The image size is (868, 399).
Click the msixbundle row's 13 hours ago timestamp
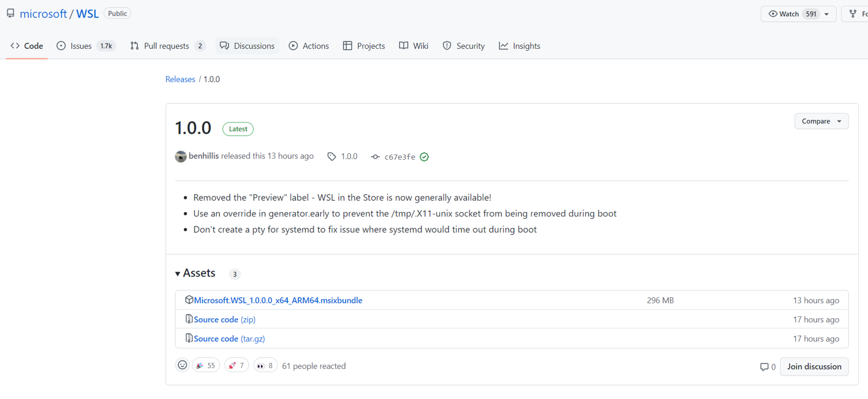pyautogui.click(x=816, y=300)
